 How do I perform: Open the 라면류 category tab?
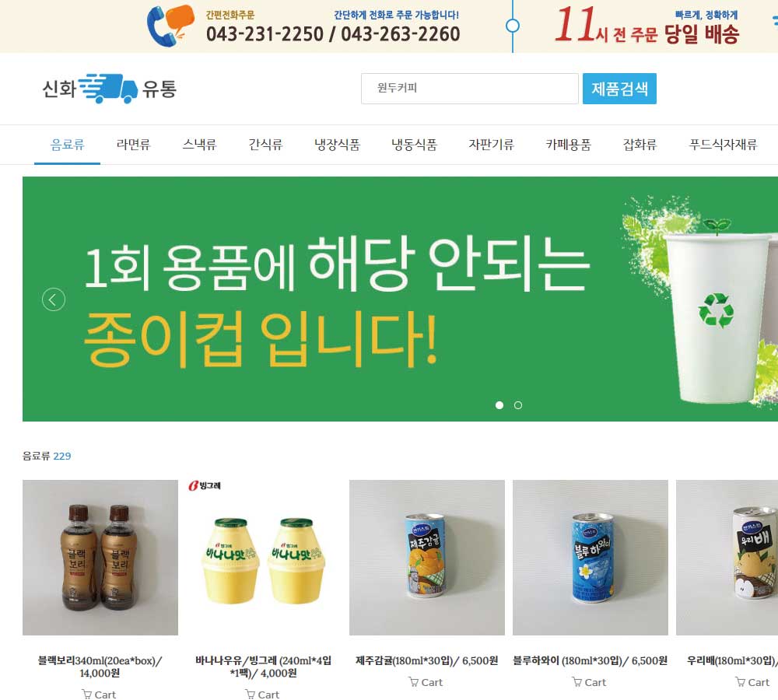[x=134, y=145]
